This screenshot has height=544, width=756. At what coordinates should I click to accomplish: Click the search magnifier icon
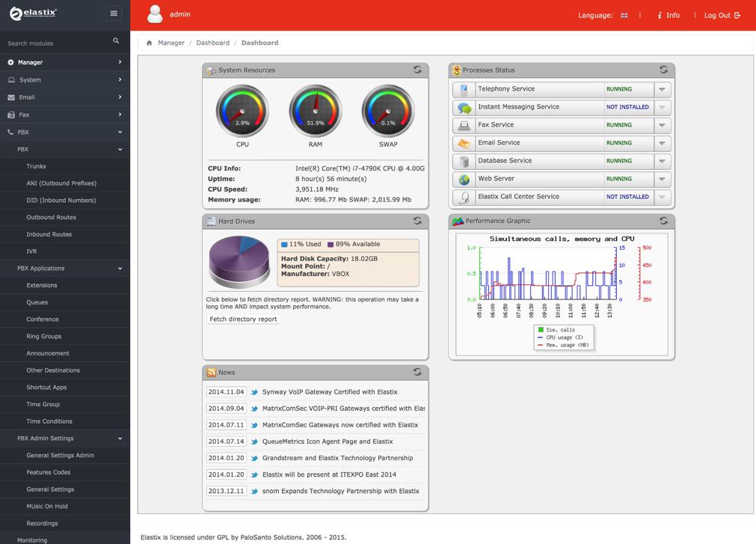pos(116,41)
